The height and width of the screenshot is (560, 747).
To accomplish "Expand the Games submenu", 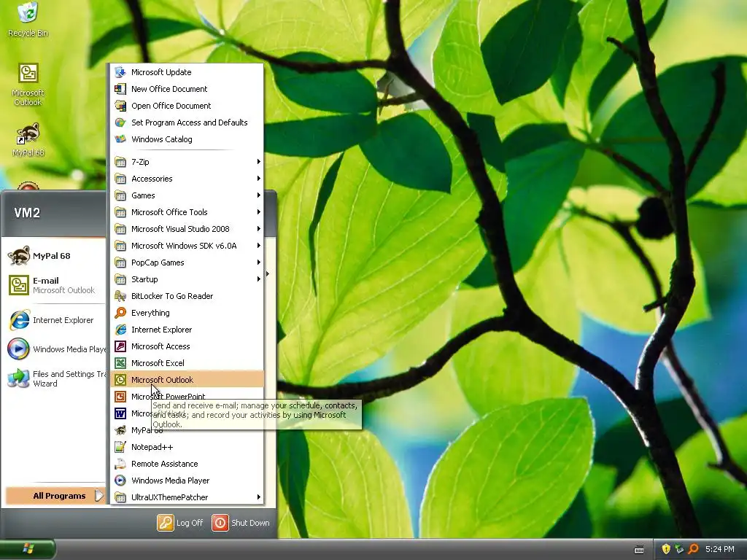I will 187,195.
